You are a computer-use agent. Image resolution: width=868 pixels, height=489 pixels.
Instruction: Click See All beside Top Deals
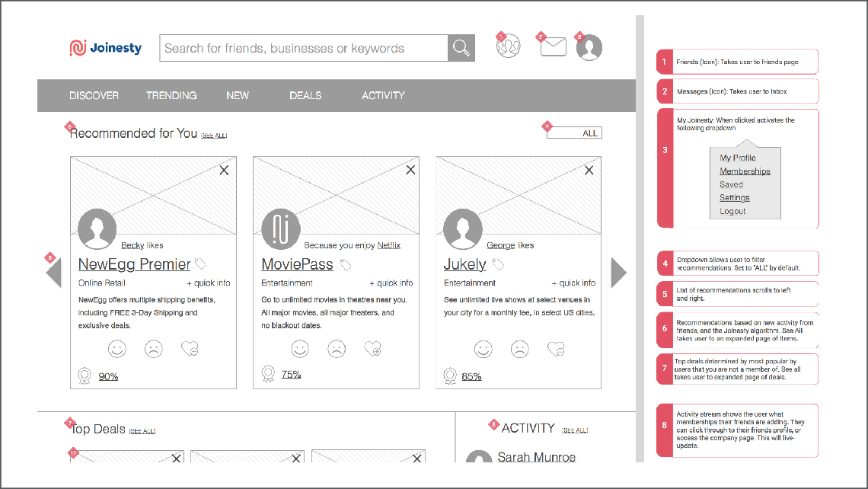142,431
